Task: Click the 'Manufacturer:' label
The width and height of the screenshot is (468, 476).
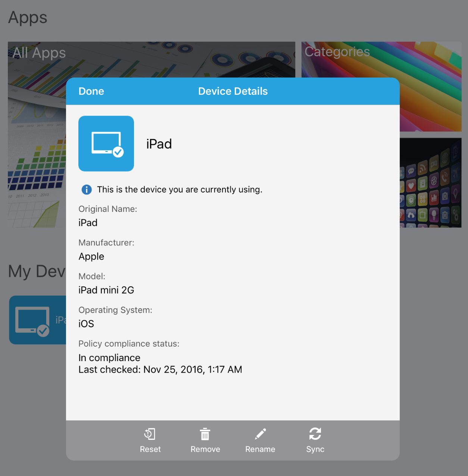Action: pos(106,242)
